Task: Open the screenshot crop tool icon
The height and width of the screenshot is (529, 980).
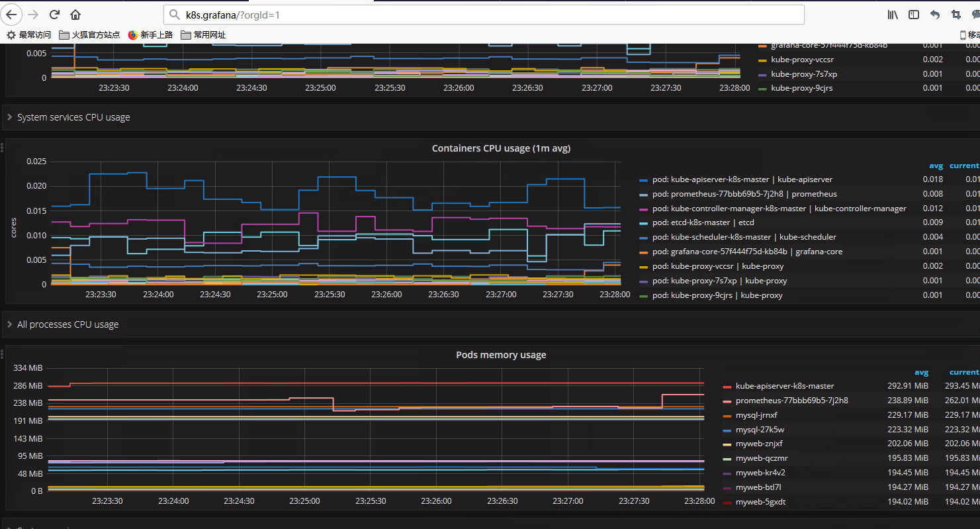Action: pos(956,15)
